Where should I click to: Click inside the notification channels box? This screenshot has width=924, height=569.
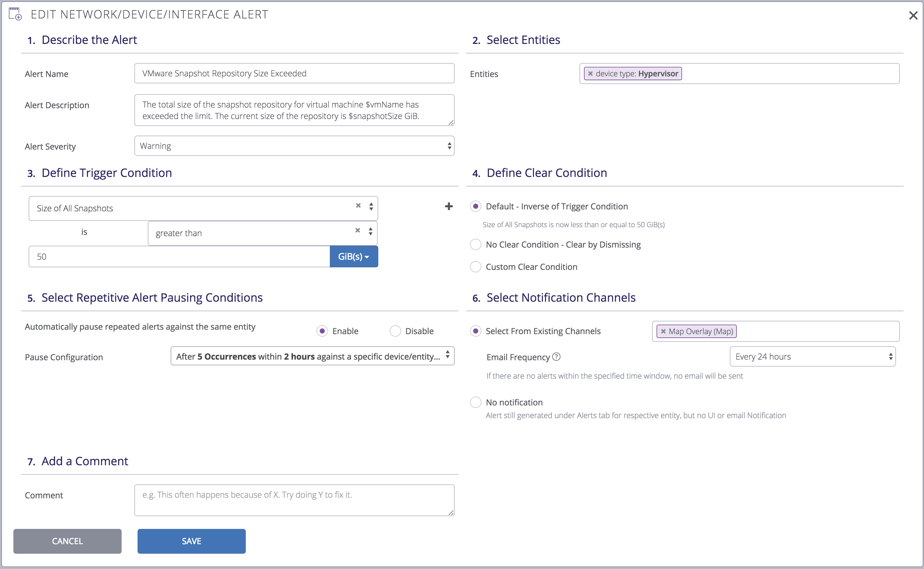coord(776,332)
